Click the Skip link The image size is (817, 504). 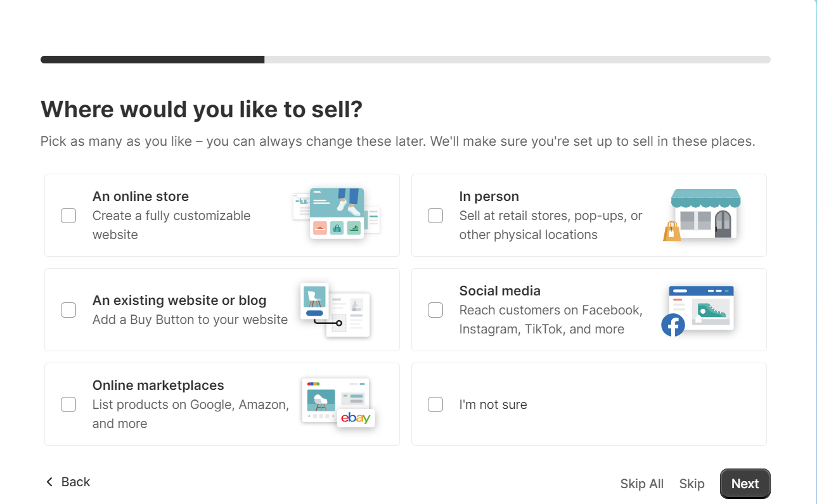692,484
